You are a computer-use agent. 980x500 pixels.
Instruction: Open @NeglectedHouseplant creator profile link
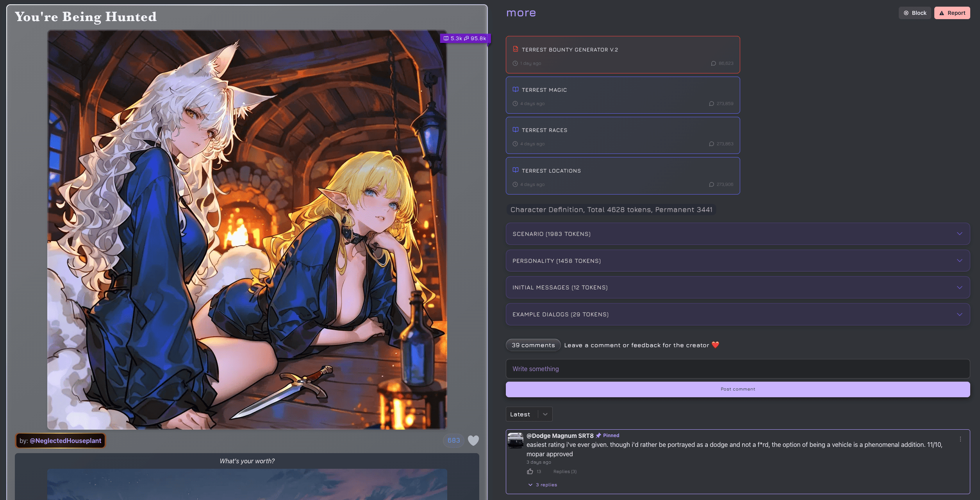click(65, 441)
